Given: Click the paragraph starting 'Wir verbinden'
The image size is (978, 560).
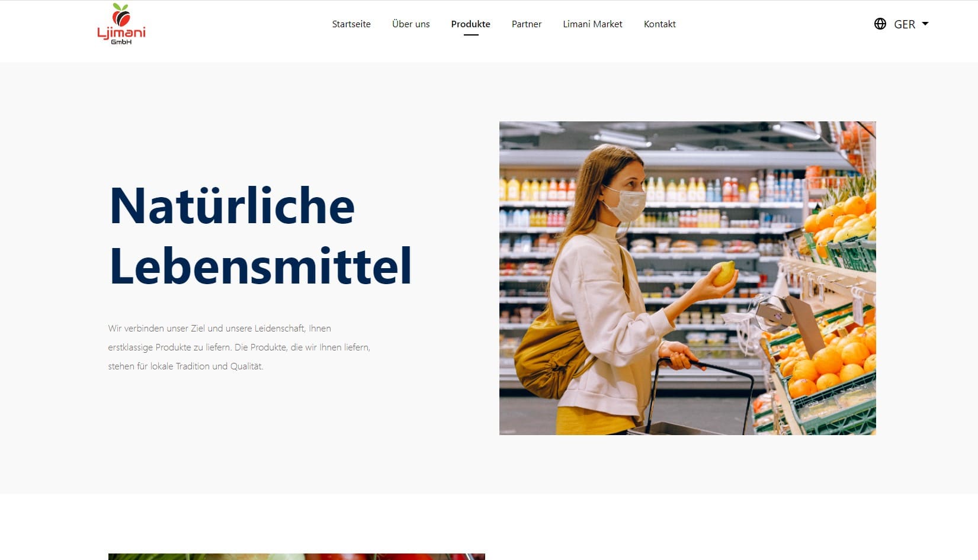Looking at the screenshot, I should 239,347.
